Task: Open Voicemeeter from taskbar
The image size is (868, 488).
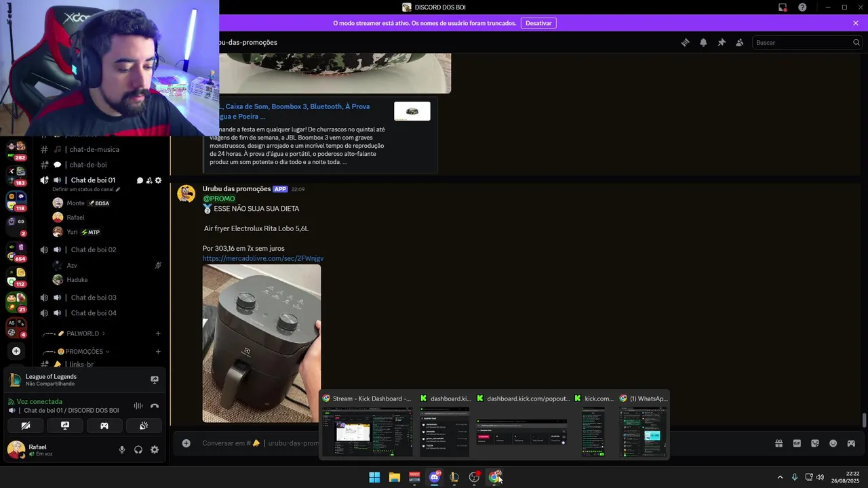Action: click(414, 477)
